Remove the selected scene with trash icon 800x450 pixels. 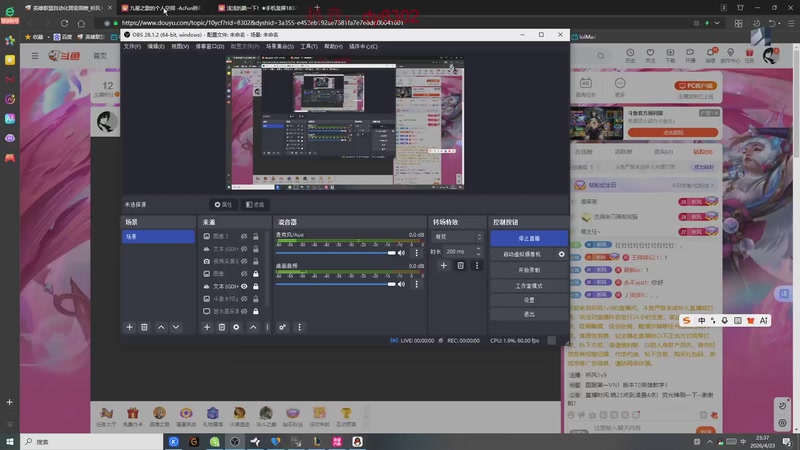point(144,327)
